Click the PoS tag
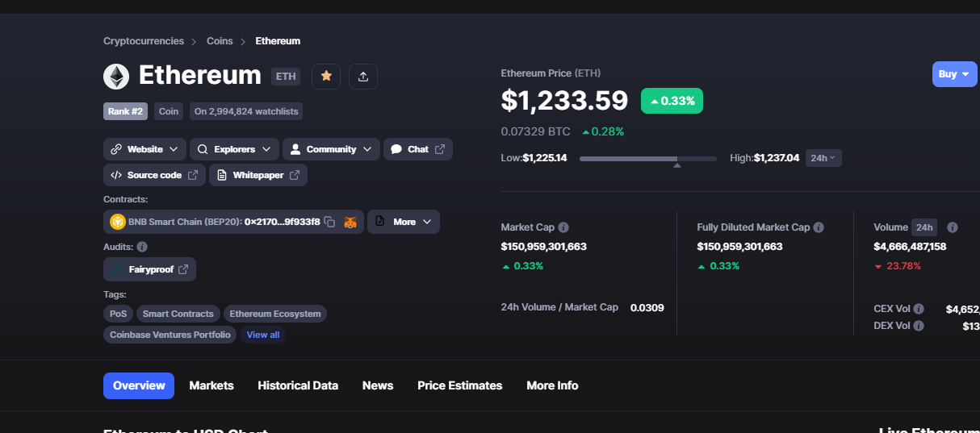Image resolution: width=980 pixels, height=433 pixels. tap(116, 314)
